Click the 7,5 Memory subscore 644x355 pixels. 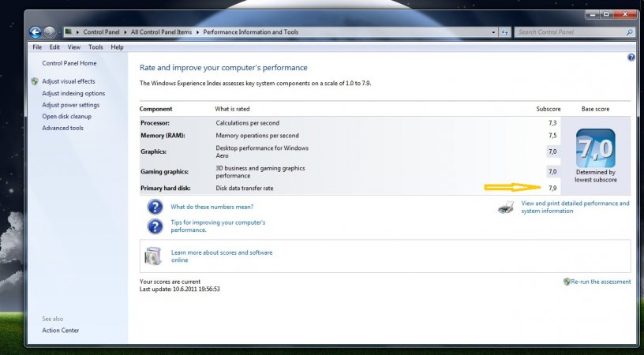pos(552,136)
